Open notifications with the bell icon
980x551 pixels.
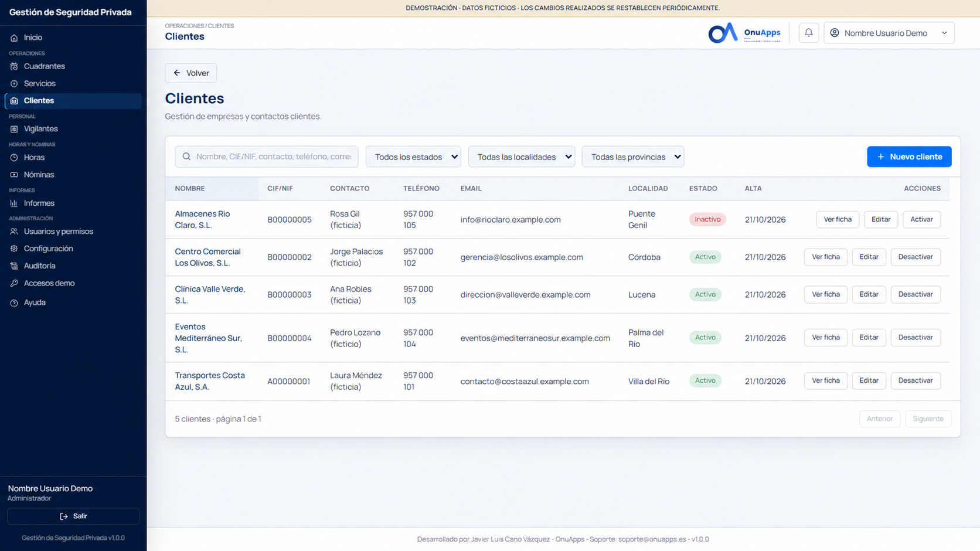coord(808,33)
